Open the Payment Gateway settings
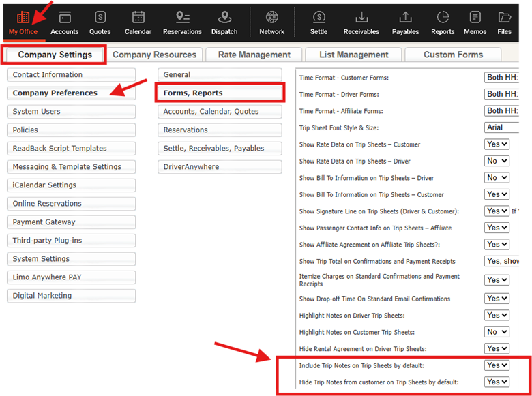 71,222
